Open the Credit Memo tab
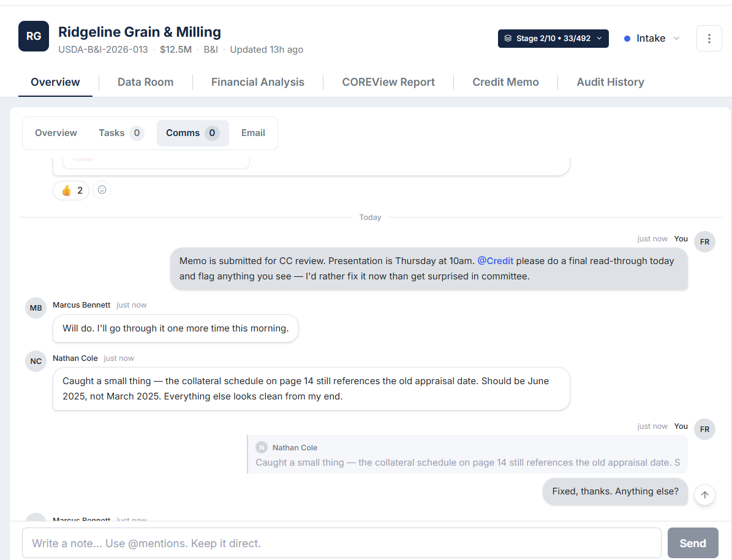The width and height of the screenshot is (732, 560). coord(505,82)
